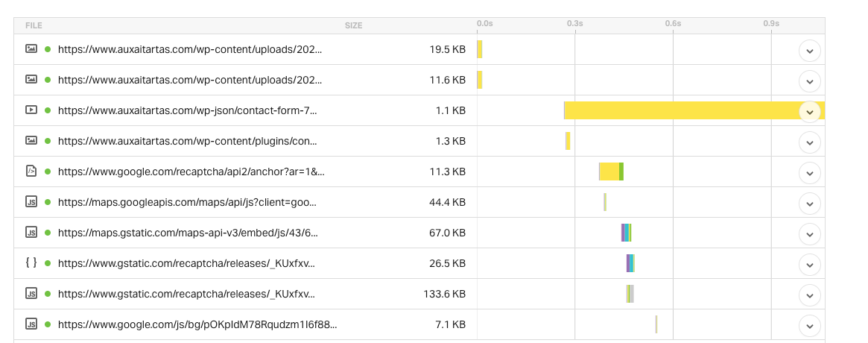The image size is (868, 343).
Task: Click image icon of 11.6 KB uploads row
Action: 31,79
